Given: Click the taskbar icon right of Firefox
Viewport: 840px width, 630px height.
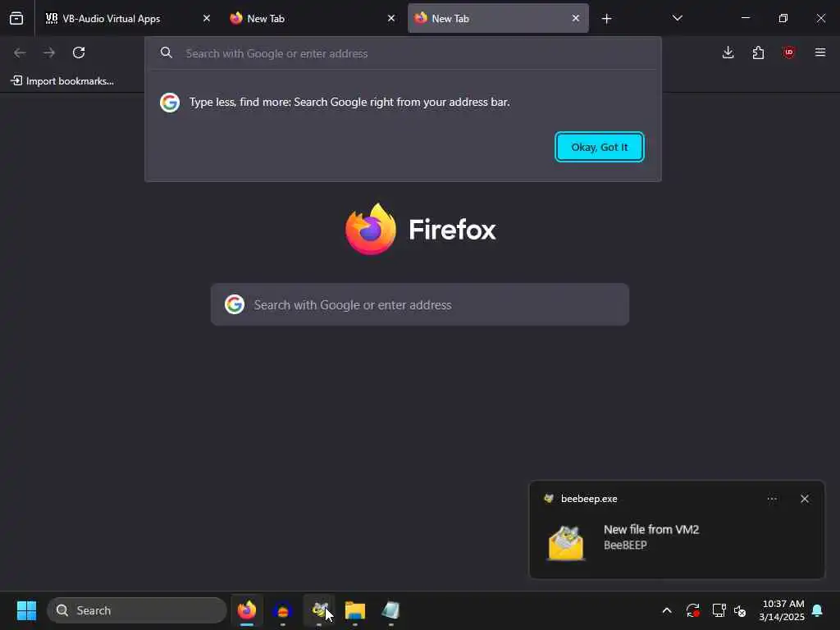Looking at the screenshot, I should (283, 610).
